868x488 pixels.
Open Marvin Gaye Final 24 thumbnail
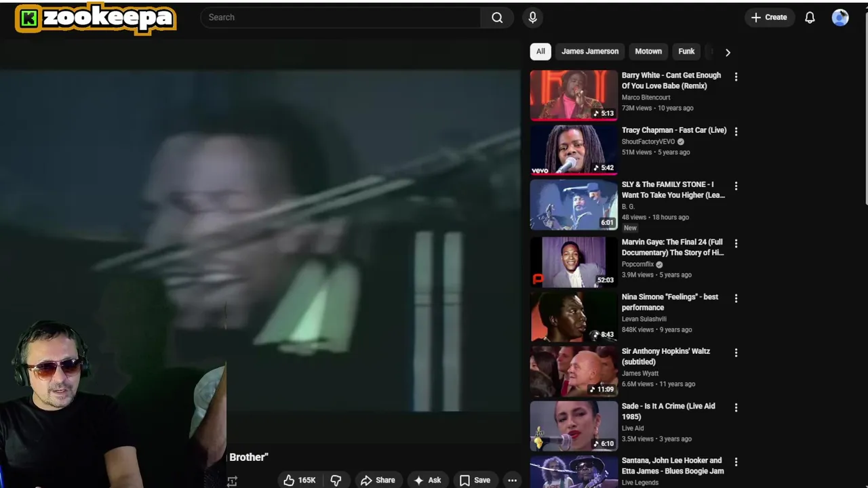pos(574,262)
